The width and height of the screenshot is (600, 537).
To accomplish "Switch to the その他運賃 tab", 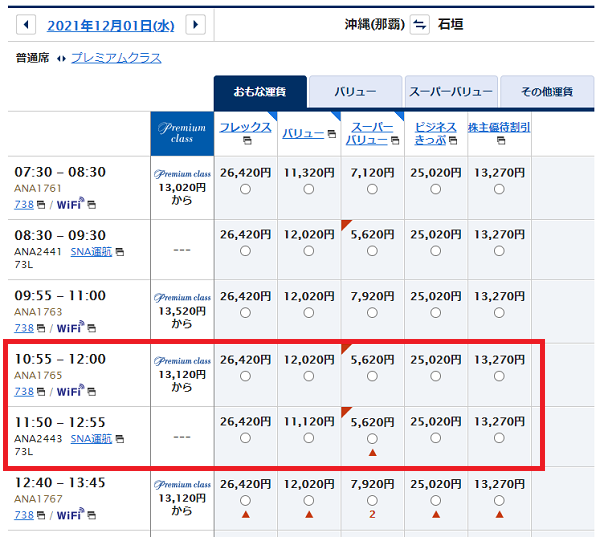I will (x=547, y=92).
